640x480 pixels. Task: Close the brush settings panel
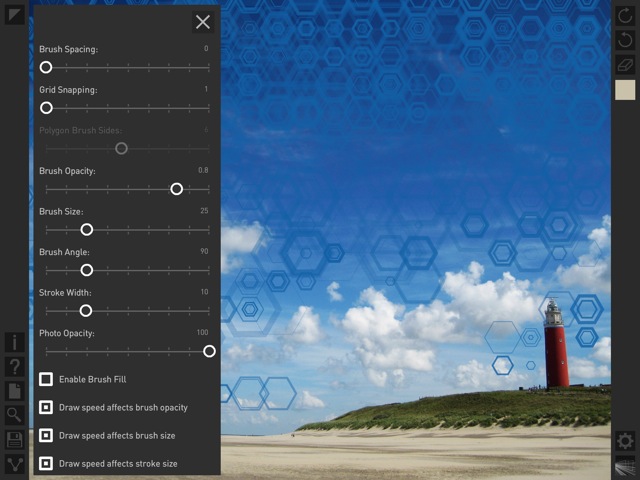[x=203, y=22]
